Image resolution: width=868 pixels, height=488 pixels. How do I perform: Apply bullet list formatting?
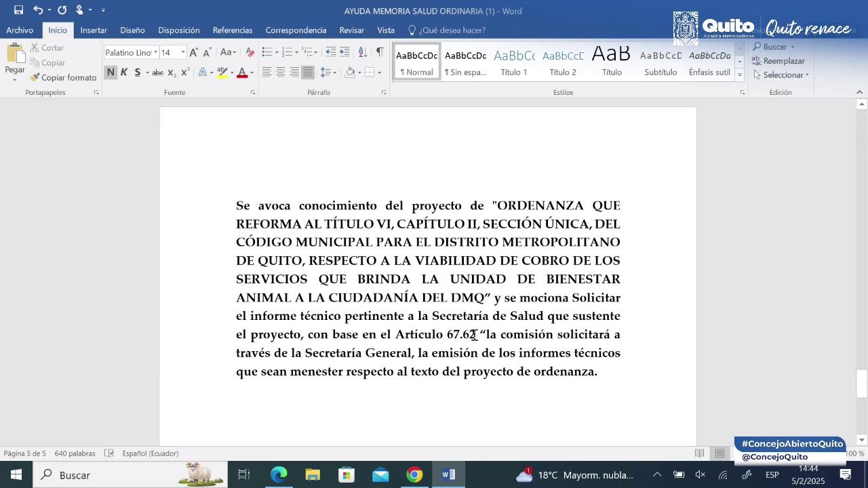[x=267, y=52]
